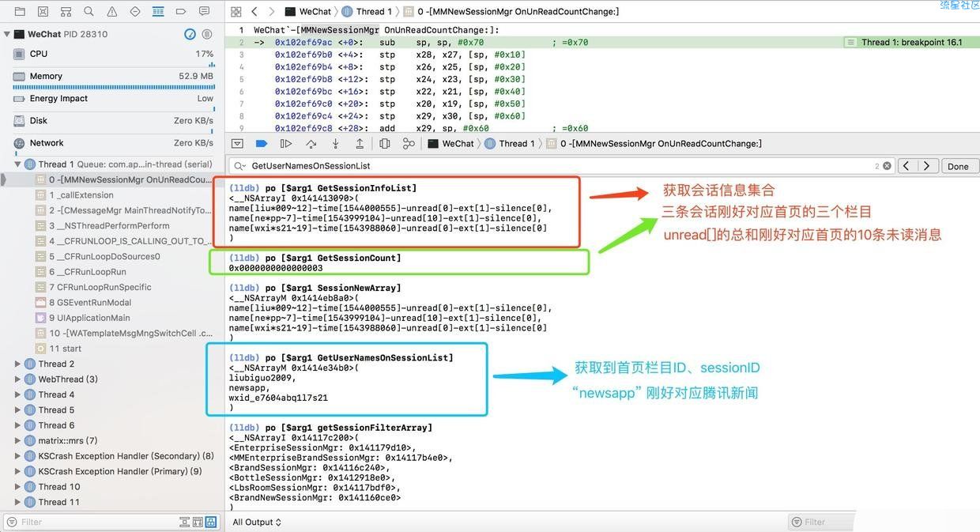Expand Thread 4 in the debug navigator
This screenshot has width=980, height=532.
[x=18, y=394]
